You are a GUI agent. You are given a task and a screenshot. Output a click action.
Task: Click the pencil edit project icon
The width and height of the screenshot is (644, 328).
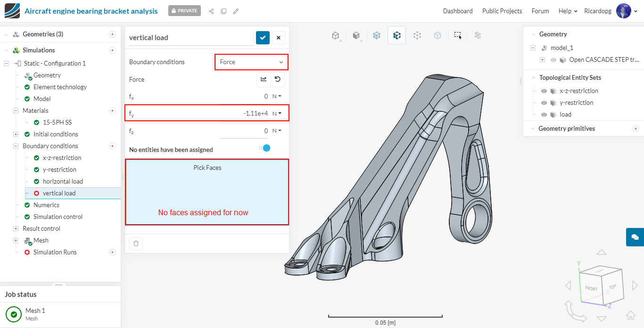tap(236, 11)
